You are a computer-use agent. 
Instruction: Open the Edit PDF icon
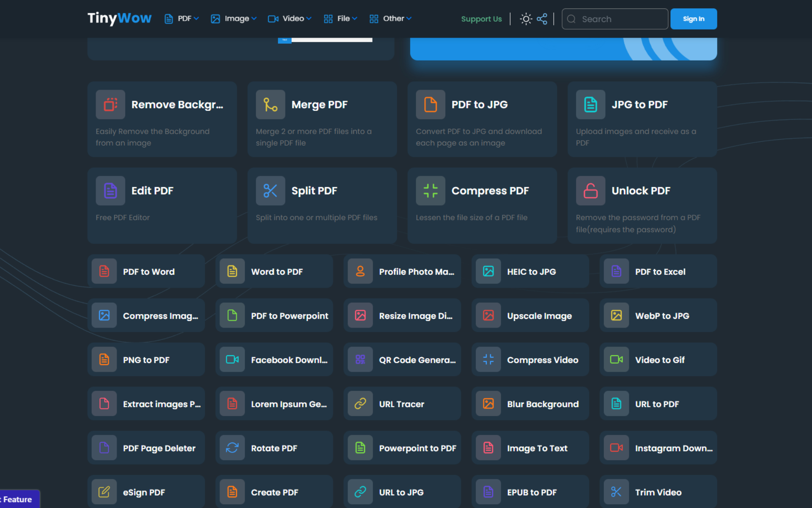pos(110,190)
